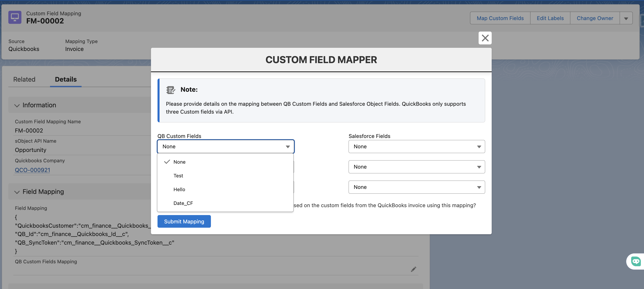Open the first Salesforce Fields dropdown

417,147
